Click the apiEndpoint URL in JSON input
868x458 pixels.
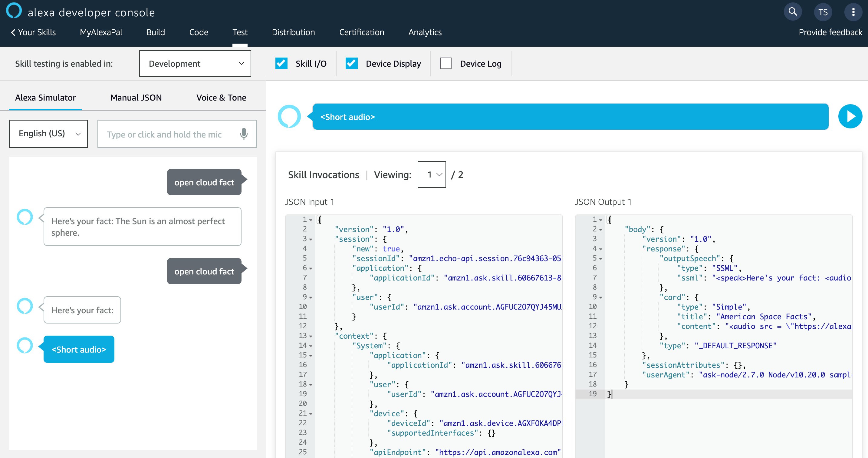(498, 452)
